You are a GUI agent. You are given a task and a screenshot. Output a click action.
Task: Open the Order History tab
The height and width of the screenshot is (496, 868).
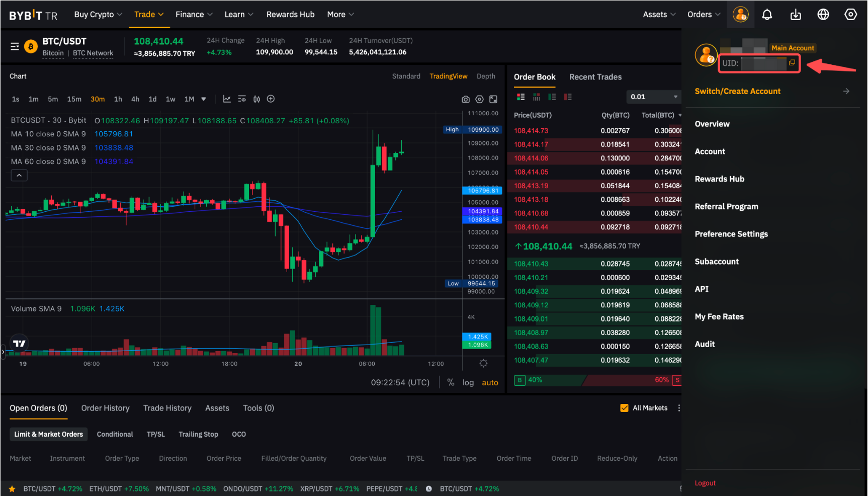[x=105, y=408]
